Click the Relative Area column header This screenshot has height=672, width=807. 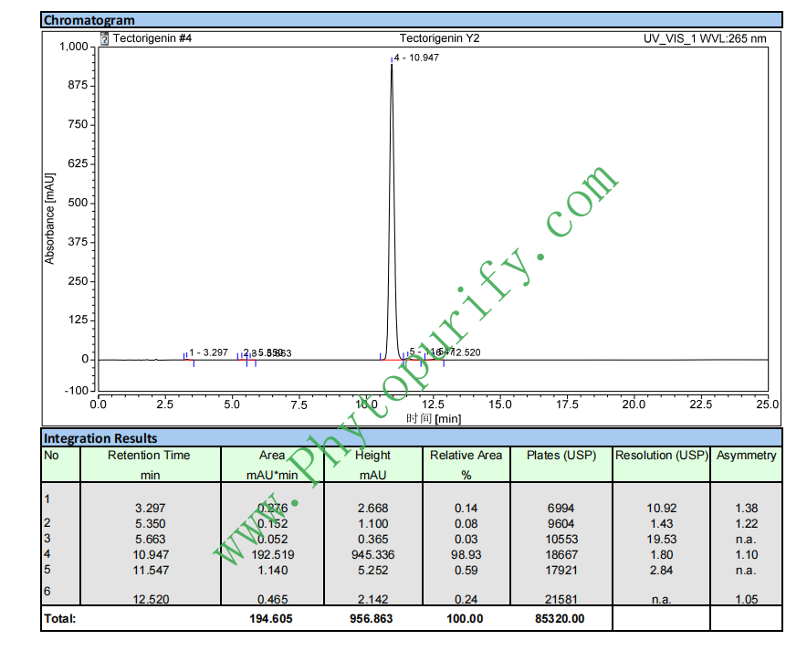pos(466,455)
